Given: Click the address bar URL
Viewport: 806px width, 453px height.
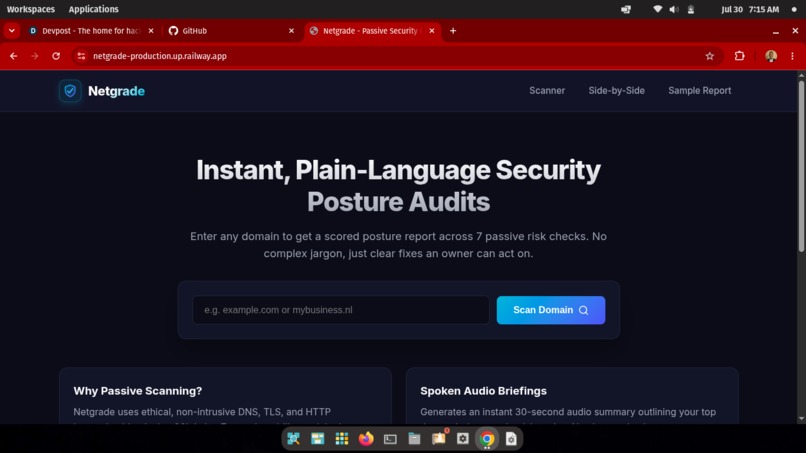Looking at the screenshot, I should click(x=159, y=56).
